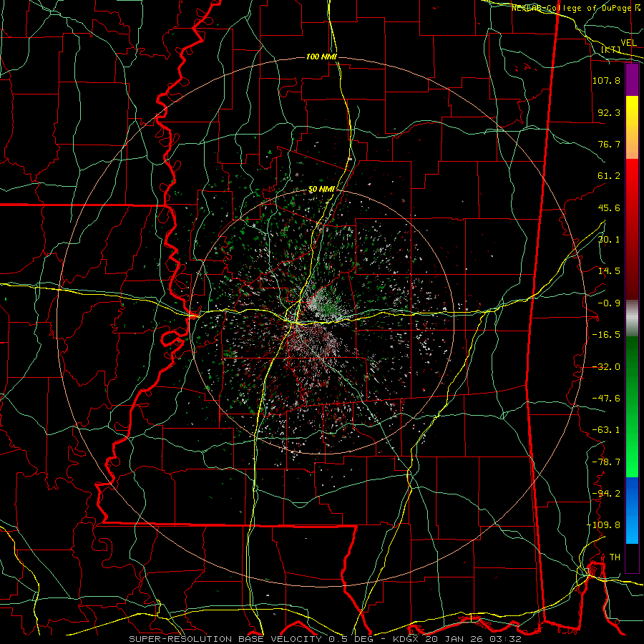Image resolution: width=644 pixels, height=644 pixels.
Task: Click the 30.1 velocity scale value
Action: [609, 240]
